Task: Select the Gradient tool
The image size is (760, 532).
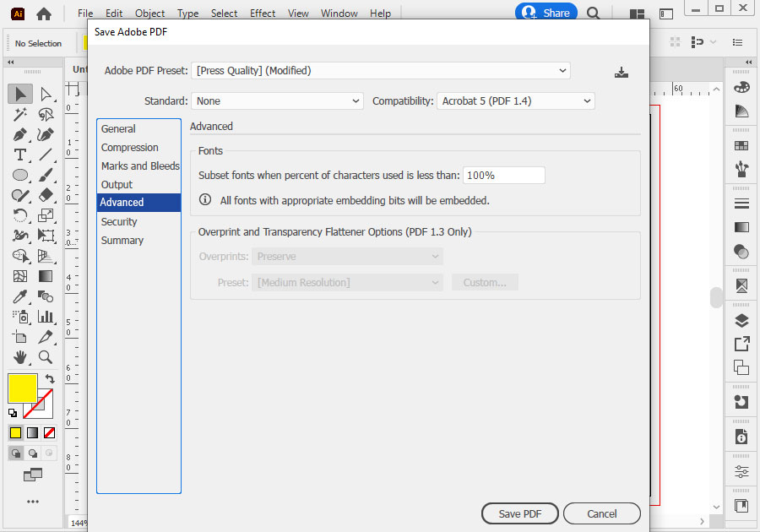Action: (46, 276)
